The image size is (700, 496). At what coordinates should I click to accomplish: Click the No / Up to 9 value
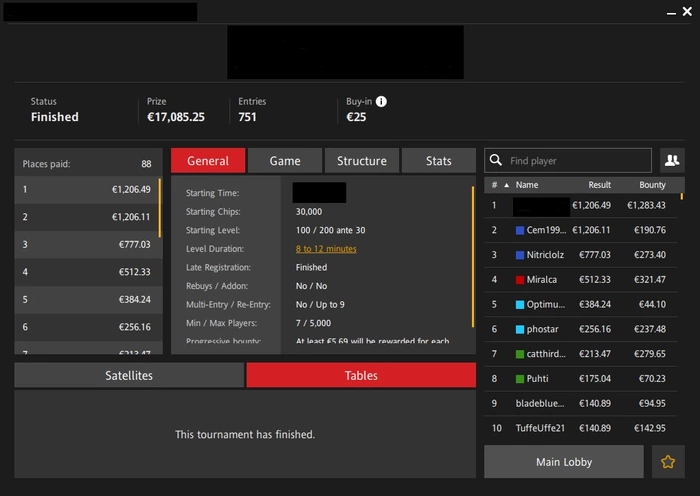tap(320, 304)
